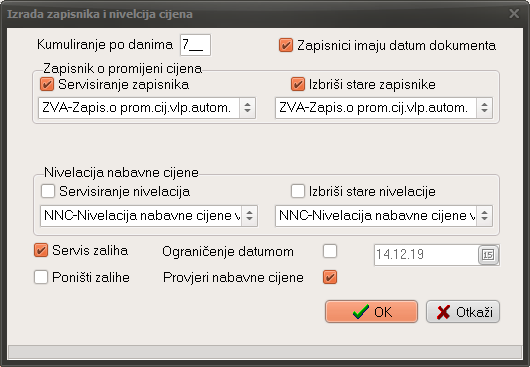Toggle Servisiranje zapisnika checkbox
The width and height of the screenshot is (530, 367).
pos(47,84)
